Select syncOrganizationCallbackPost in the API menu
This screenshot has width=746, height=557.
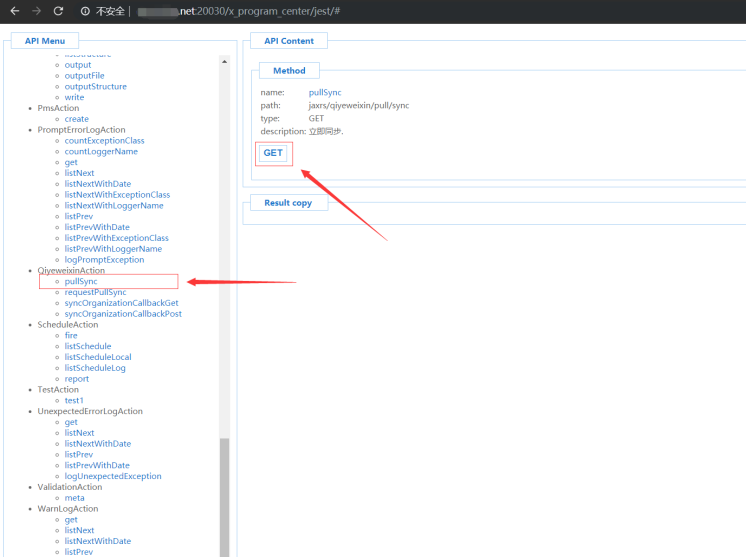[123, 314]
